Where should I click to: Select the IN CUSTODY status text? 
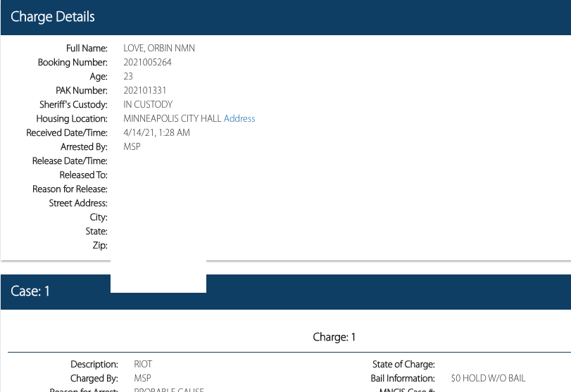click(x=148, y=105)
